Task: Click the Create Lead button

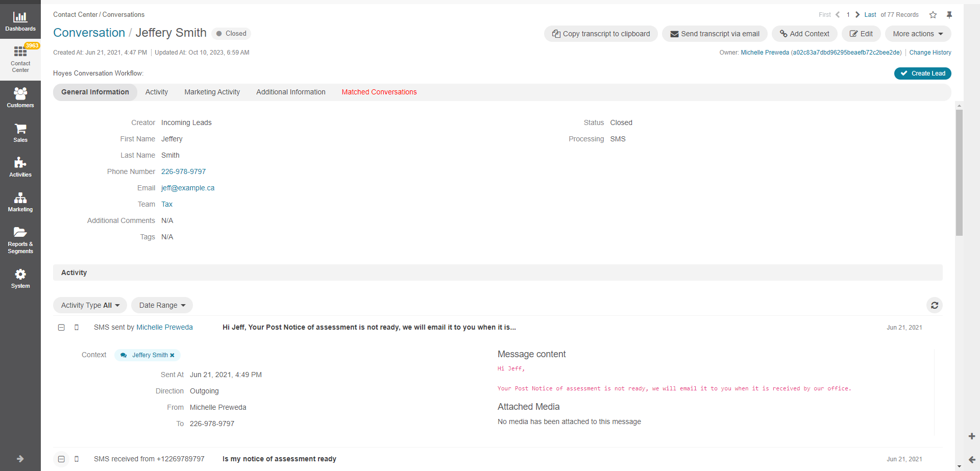Action: click(922, 73)
